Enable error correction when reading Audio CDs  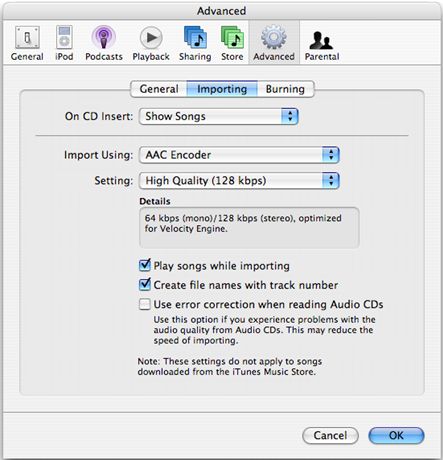click(145, 304)
